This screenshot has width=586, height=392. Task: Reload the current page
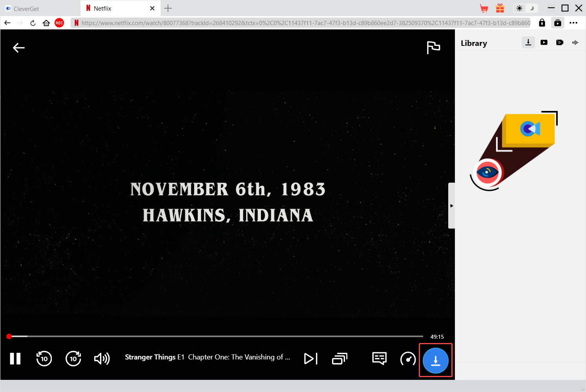(x=33, y=23)
